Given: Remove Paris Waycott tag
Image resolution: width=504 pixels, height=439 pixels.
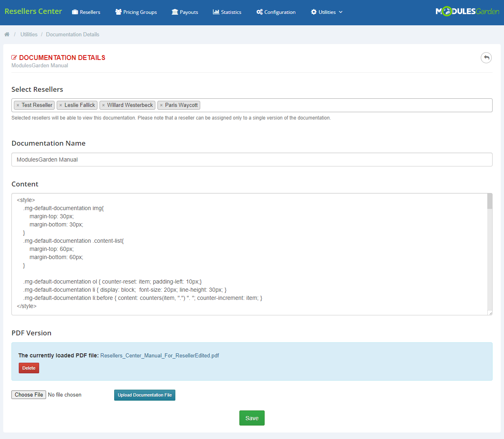Looking at the screenshot, I should 161,105.
